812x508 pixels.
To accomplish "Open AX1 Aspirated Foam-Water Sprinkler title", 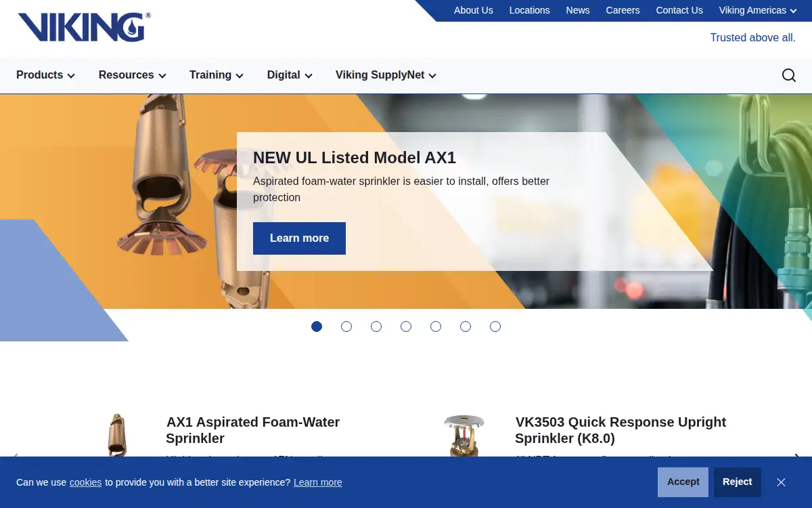I will click(253, 430).
